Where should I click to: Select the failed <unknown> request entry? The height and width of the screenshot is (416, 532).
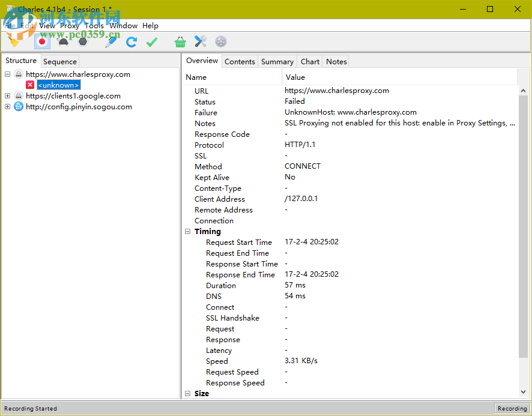click(x=58, y=85)
